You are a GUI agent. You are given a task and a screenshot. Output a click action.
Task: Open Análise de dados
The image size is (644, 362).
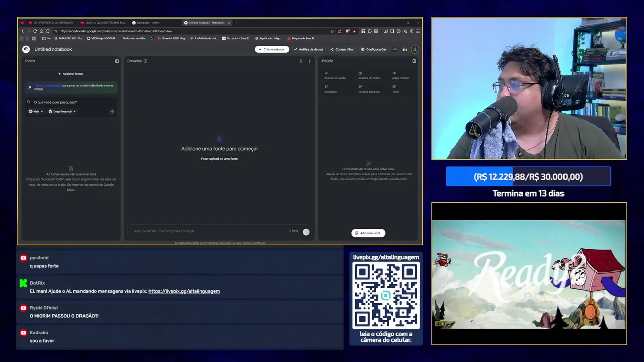308,49
